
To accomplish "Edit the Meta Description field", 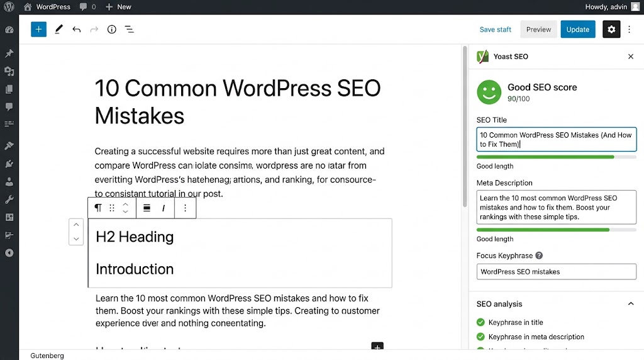I will click(x=557, y=207).
